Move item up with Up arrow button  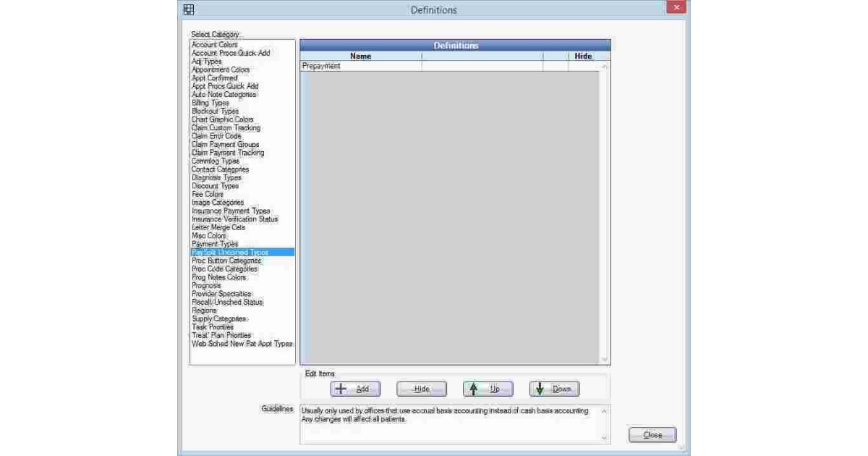point(488,389)
